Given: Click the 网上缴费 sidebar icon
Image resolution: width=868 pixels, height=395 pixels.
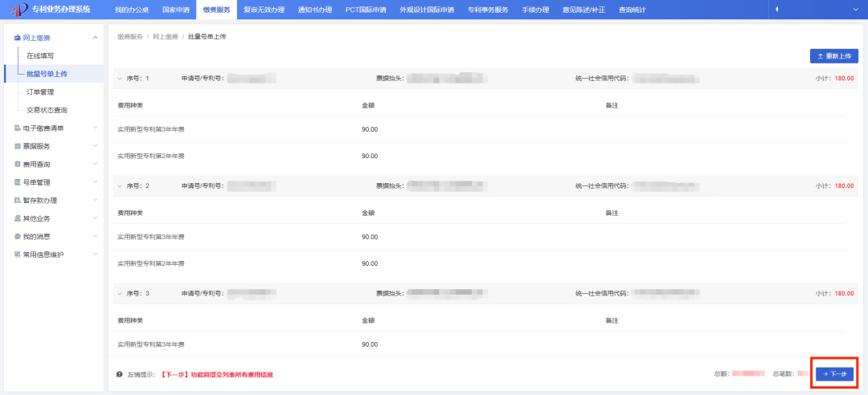Looking at the screenshot, I should pyautogui.click(x=17, y=38).
